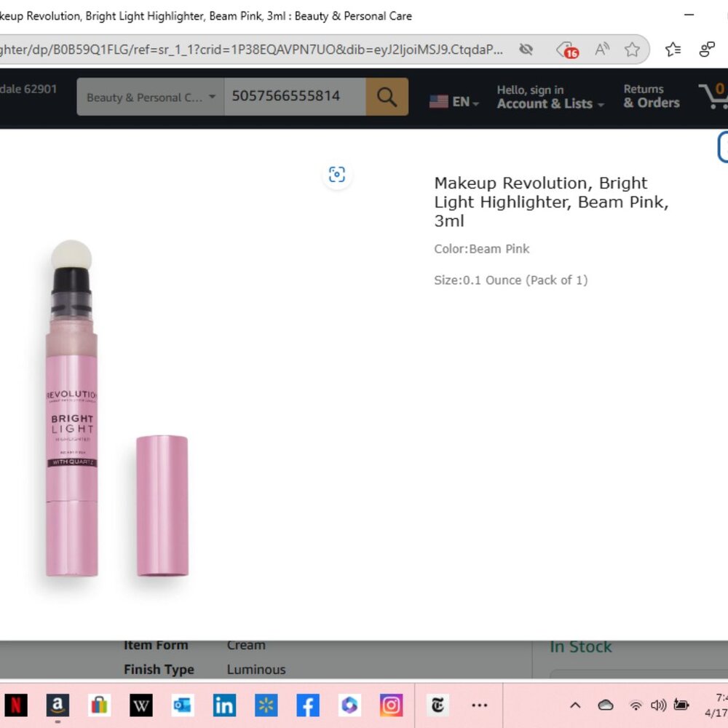
Task: Open Outlook from the taskbar
Action: coord(183,705)
